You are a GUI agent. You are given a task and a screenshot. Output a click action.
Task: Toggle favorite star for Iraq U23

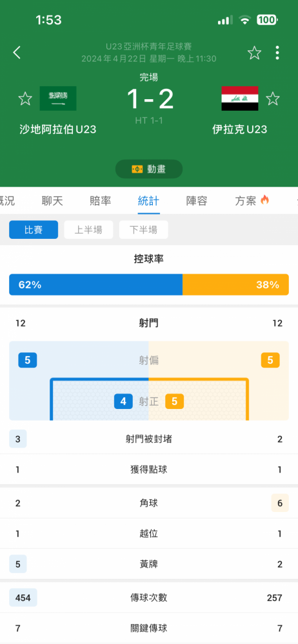pyautogui.click(x=272, y=99)
